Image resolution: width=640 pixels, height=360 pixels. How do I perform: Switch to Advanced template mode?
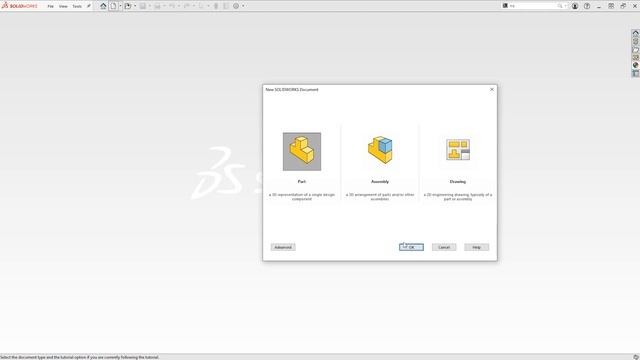coord(283,247)
